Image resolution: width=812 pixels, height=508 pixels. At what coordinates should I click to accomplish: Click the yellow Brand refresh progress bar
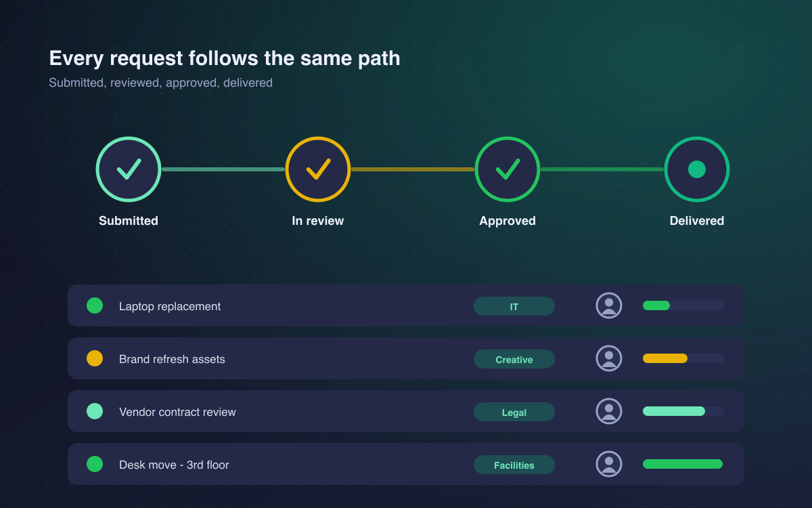click(x=683, y=358)
